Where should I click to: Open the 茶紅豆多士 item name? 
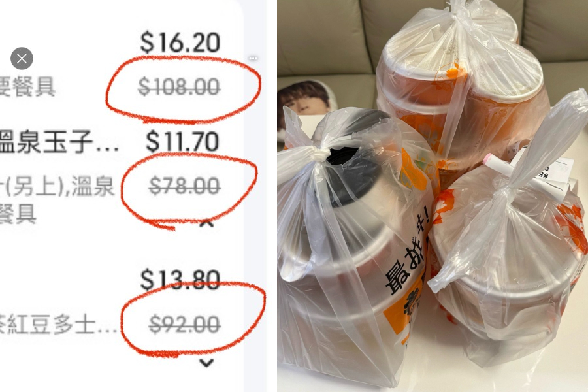(x=59, y=325)
